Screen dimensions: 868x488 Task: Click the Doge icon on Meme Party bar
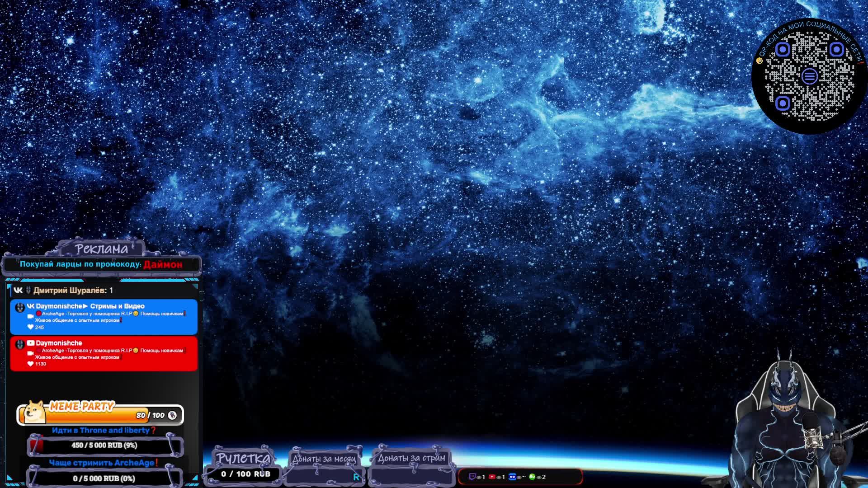pos(34,412)
